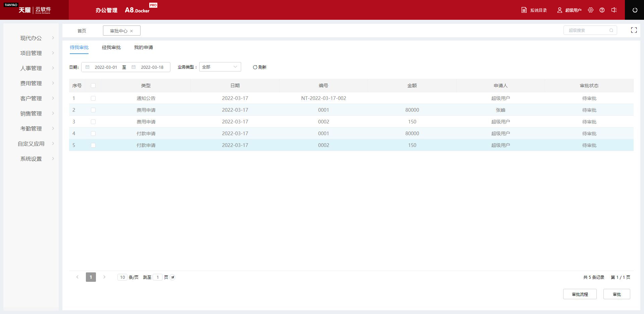The image size is (644, 314).
Task: Open the 系统目录 document icon
Action: tap(524, 10)
